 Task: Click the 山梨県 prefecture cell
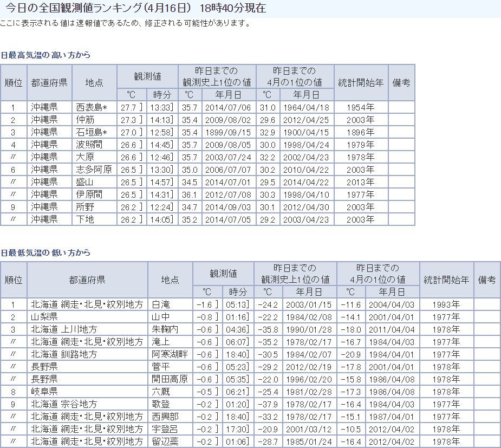point(44,317)
